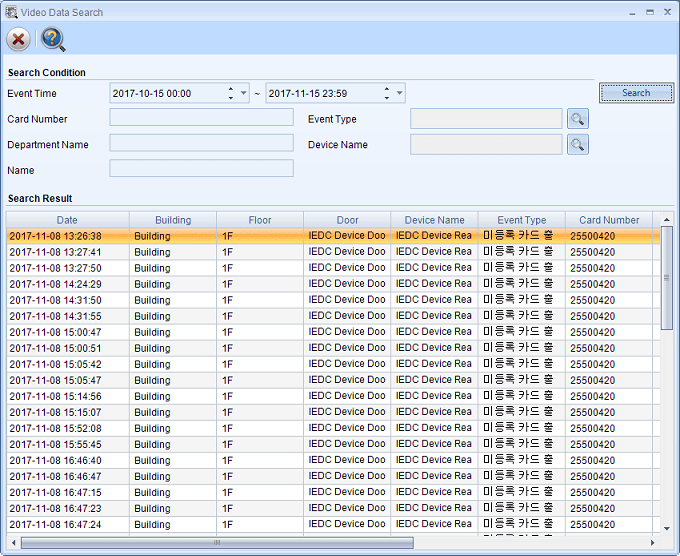Focus the Card Number input field
The width and height of the screenshot is (680, 556).
click(x=201, y=117)
